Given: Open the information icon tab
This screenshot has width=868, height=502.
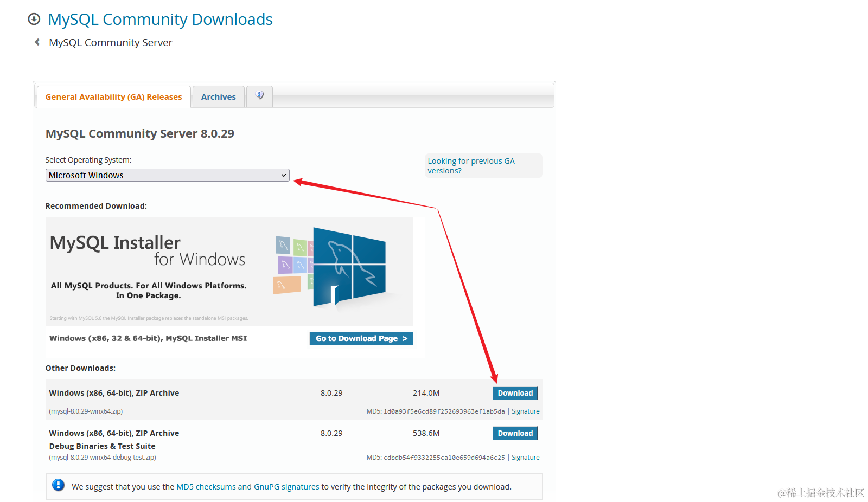Looking at the screenshot, I should coord(259,96).
